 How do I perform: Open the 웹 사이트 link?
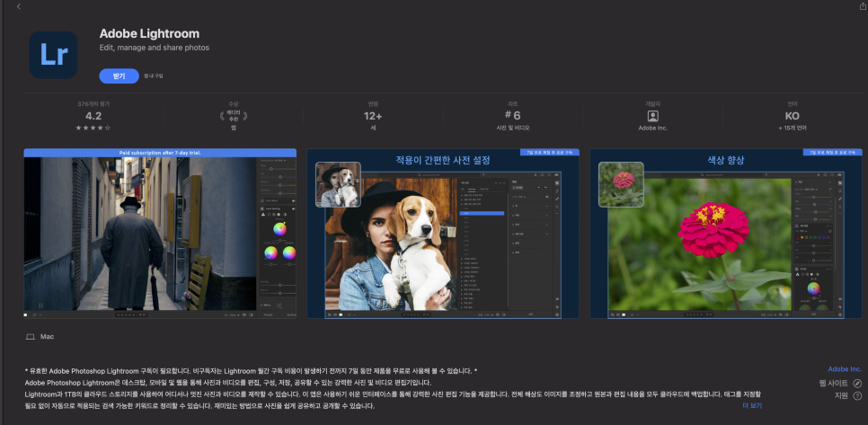(834, 383)
